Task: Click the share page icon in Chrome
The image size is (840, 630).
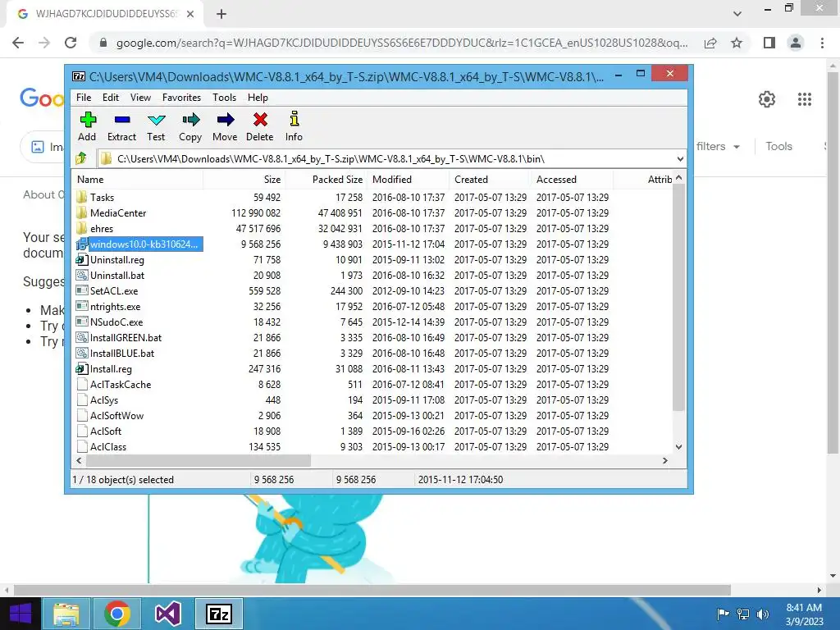Action: (x=710, y=43)
